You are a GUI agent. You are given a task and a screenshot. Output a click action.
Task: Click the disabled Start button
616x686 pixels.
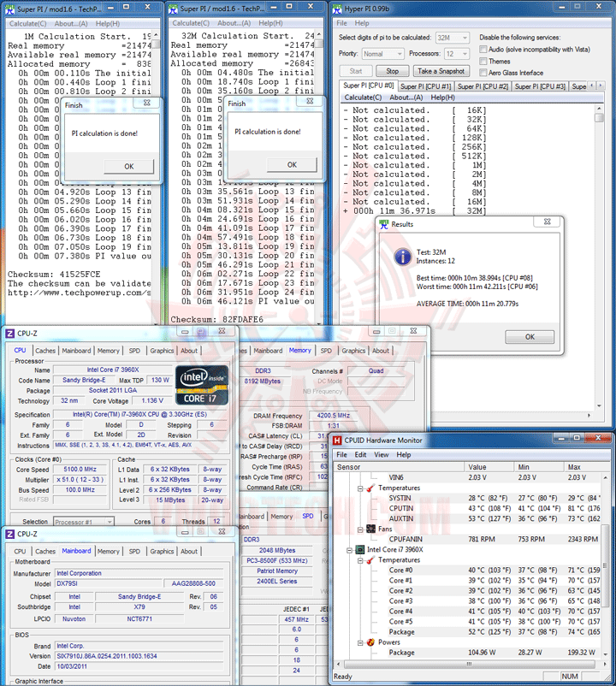[x=356, y=71]
